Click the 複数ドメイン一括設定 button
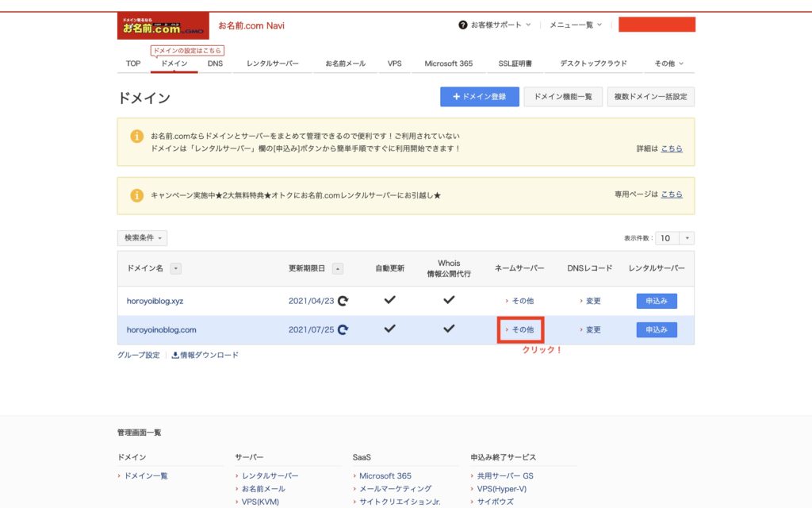This screenshot has height=508, width=812. [x=651, y=96]
